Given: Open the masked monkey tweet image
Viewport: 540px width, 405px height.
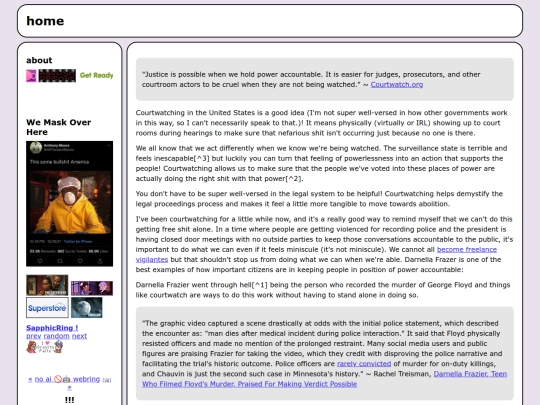Looking at the screenshot, I should (70, 204).
